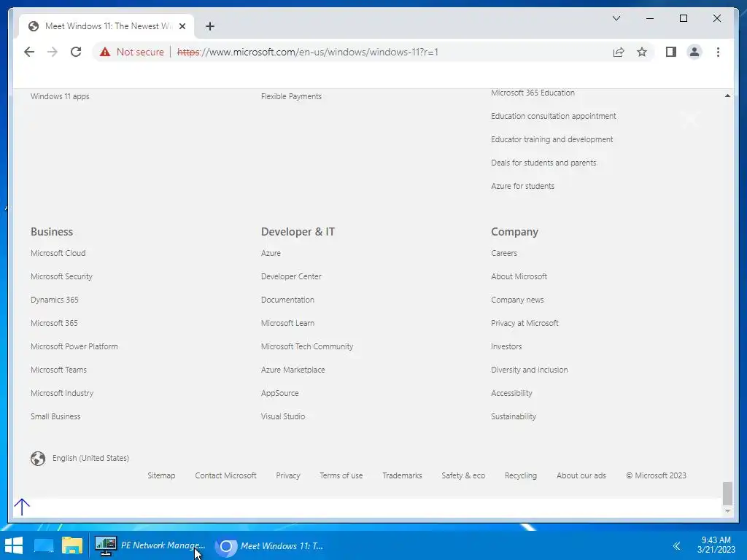Viewport: 747px width, 560px height.
Task: Close the Meet Windows 11 tab
Action: pos(182,26)
